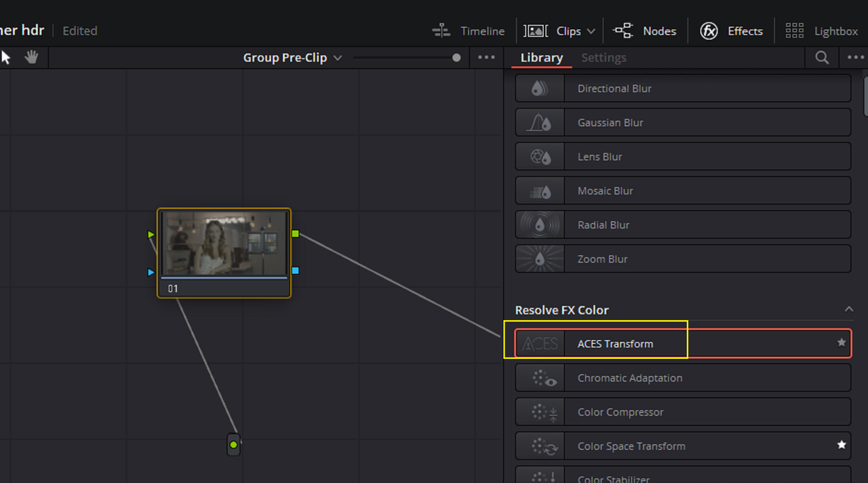This screenshot has width=868, height=483.
Task: Select the Color Space Transform effect
Action: (683, 446)
